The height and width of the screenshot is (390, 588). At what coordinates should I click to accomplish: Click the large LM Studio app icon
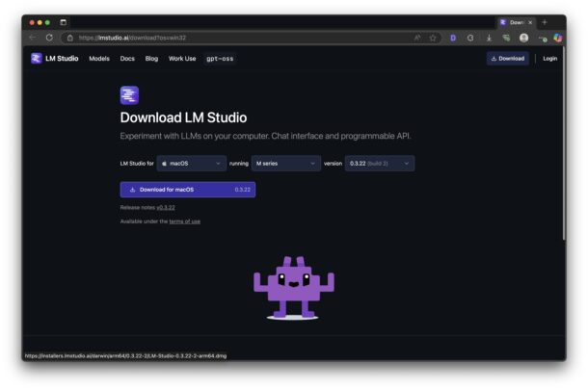pos(129,95)
